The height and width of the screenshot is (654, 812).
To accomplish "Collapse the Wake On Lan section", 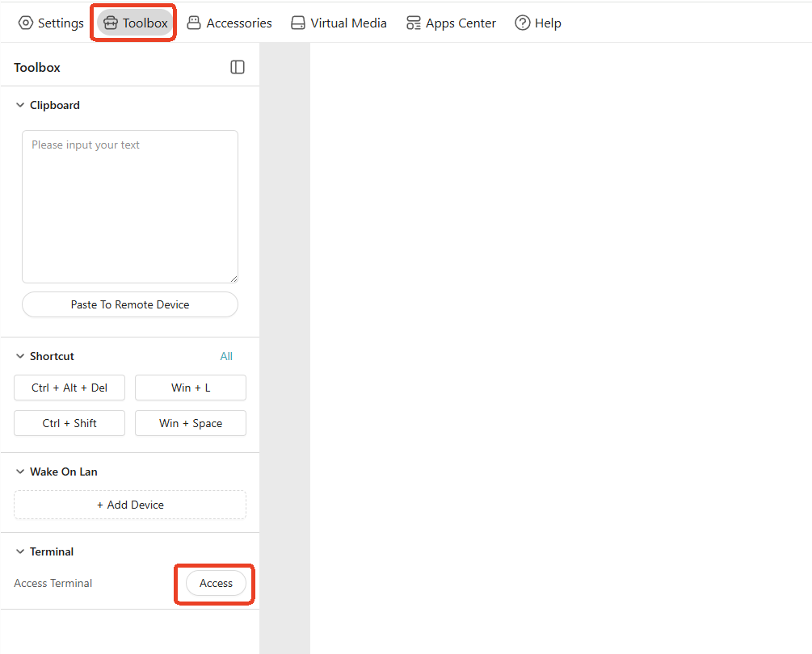I will 19,472.
